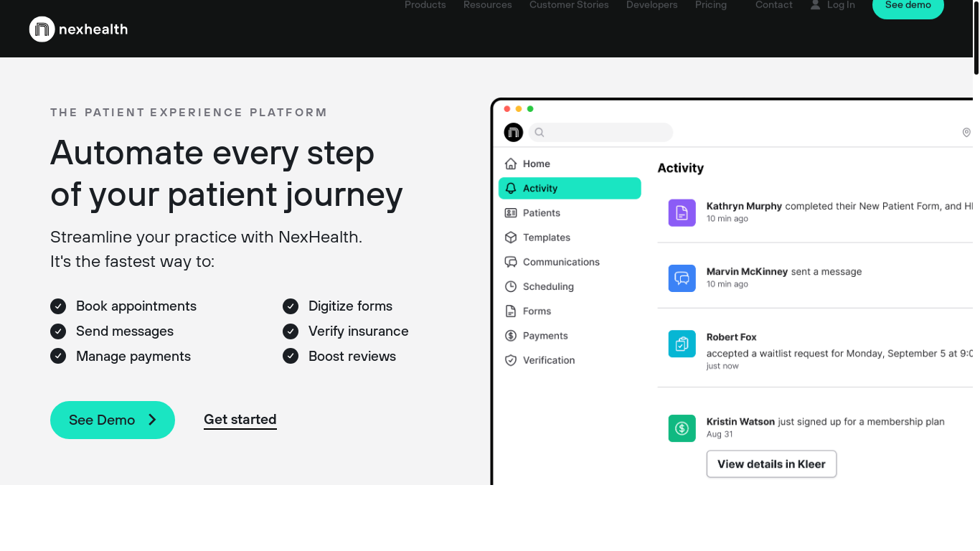Click 'Automate every step' headline
980x551 pixels.
pyautogui.click(x=212, y=153)
